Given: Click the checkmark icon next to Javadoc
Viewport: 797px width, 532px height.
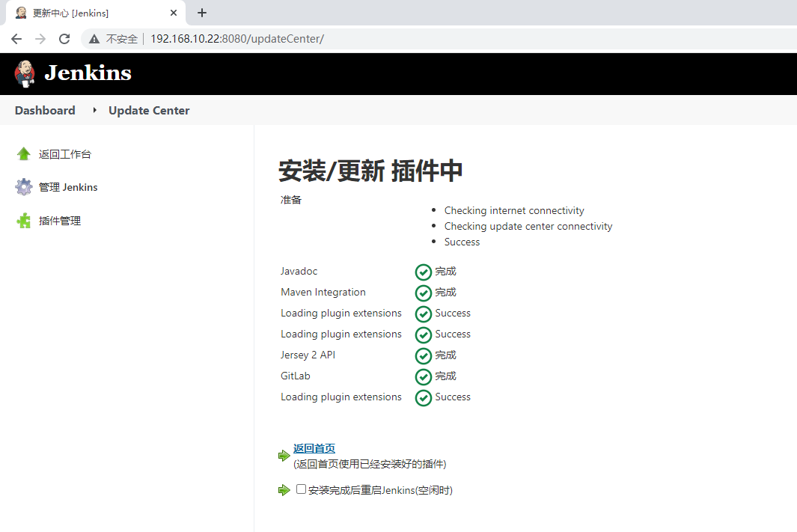Looking at the screenshot, I should pos(424,272).
